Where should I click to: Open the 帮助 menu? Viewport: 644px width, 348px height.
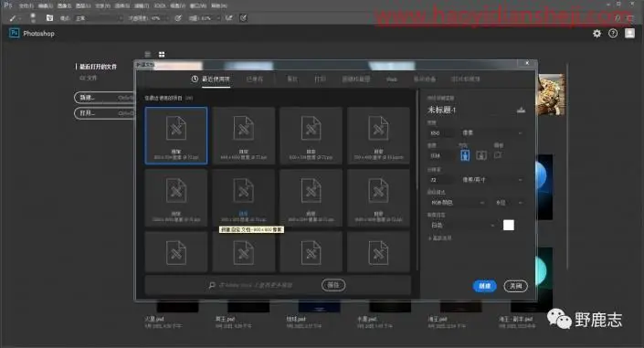[218, 5]
